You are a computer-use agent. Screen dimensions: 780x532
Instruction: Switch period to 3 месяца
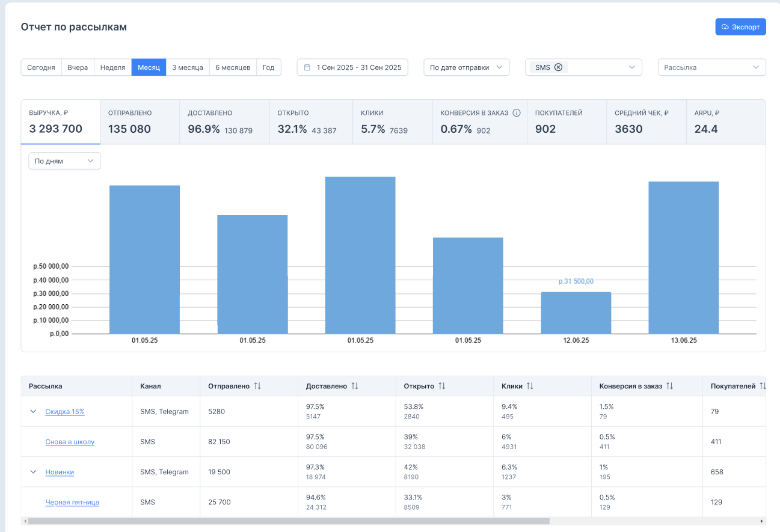pos(188,67)
